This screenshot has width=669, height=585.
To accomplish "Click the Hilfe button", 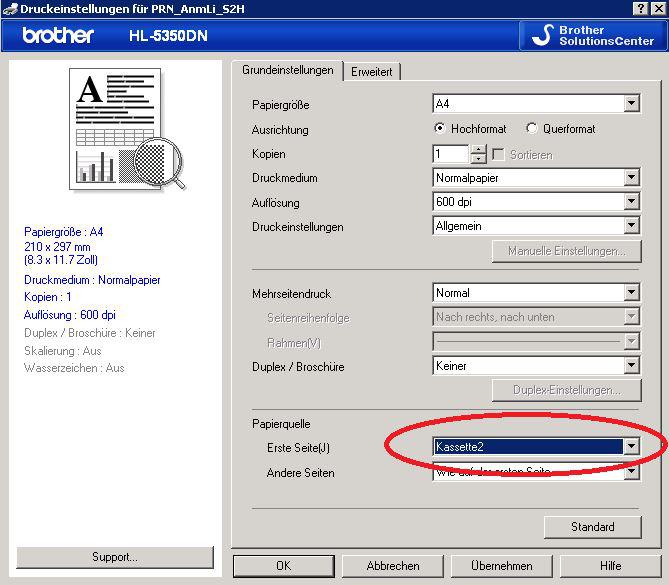I will (x=611, y=566).
